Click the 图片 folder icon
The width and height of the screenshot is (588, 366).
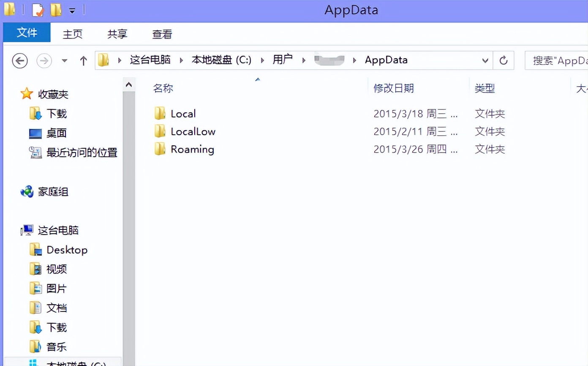[35, 288]
